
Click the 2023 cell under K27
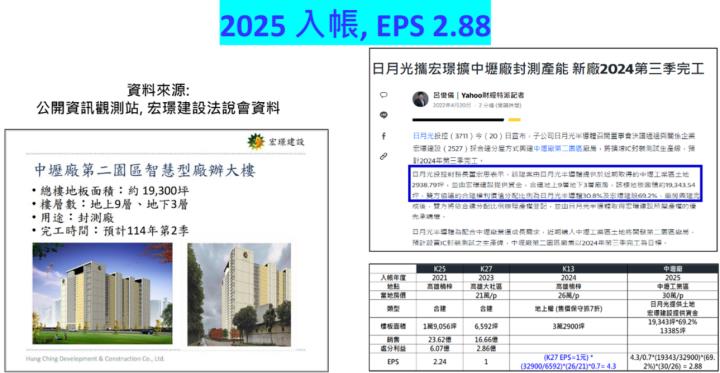485,277
